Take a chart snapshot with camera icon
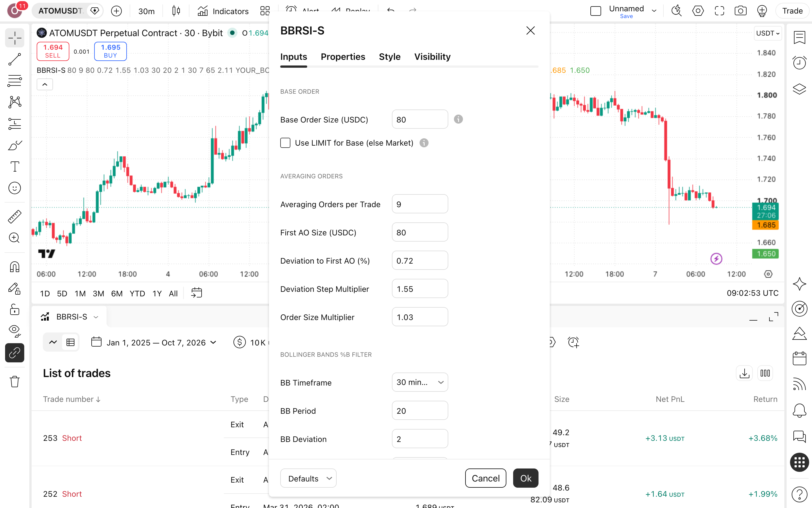 point(740,11)
